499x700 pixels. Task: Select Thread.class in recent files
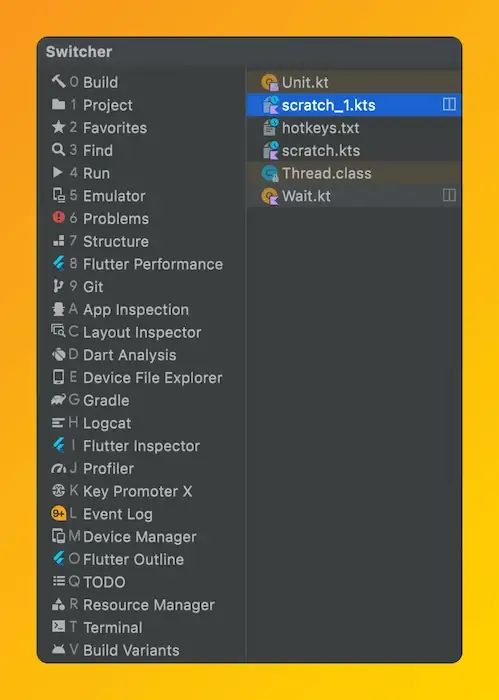click(353, 173)
